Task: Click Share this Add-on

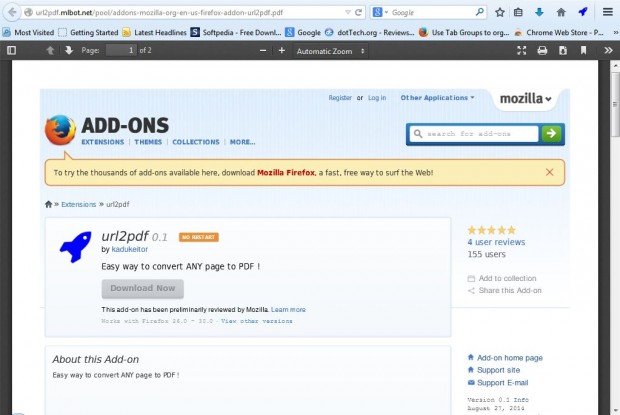Action: click(505, 290)
